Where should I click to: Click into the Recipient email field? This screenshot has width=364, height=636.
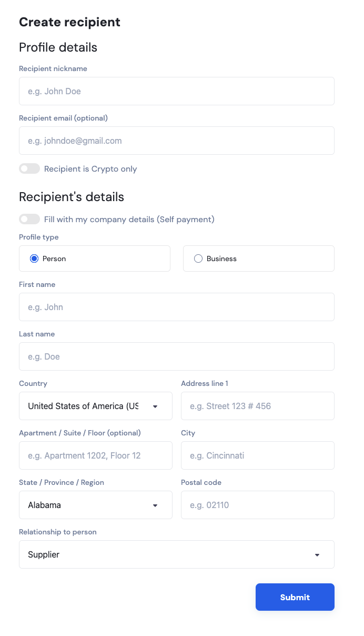[177, 141]
